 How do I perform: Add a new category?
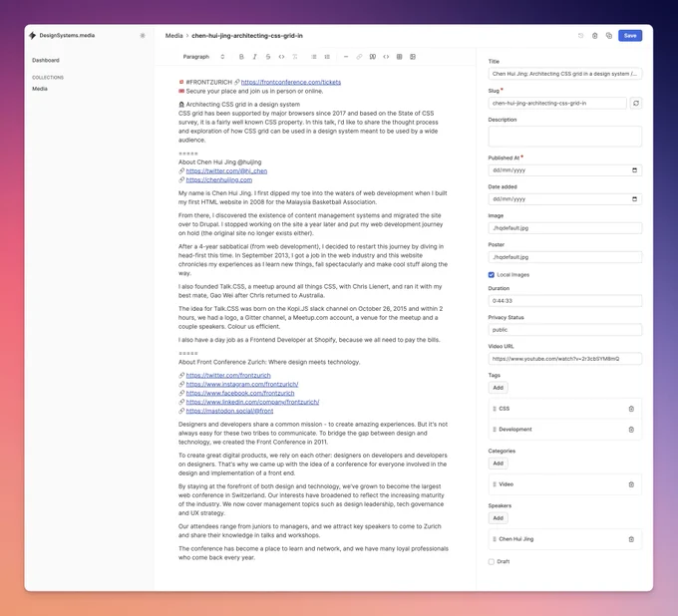(x=499, y=463)
